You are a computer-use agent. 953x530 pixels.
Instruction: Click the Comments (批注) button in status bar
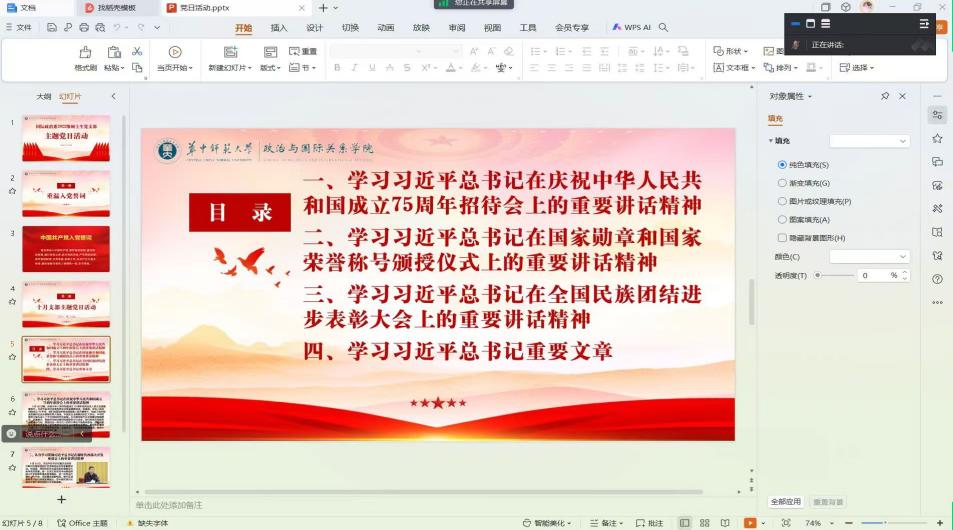650,523
